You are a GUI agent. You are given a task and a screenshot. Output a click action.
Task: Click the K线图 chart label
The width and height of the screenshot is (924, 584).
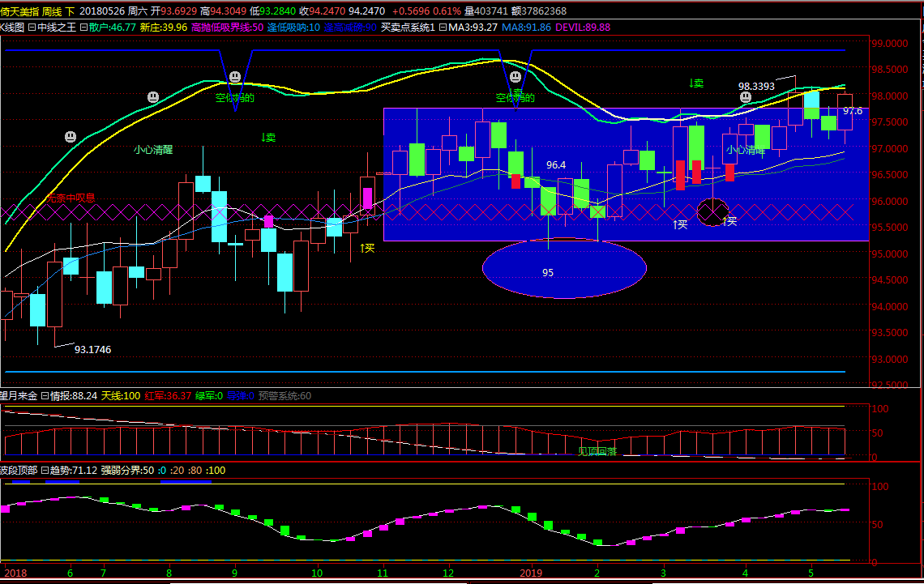tap(13, 27)
